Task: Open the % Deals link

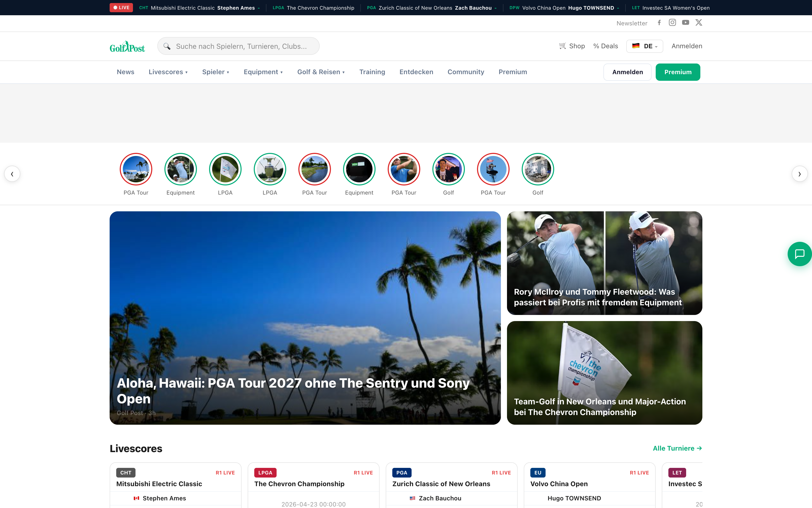Action: [606, 46]
